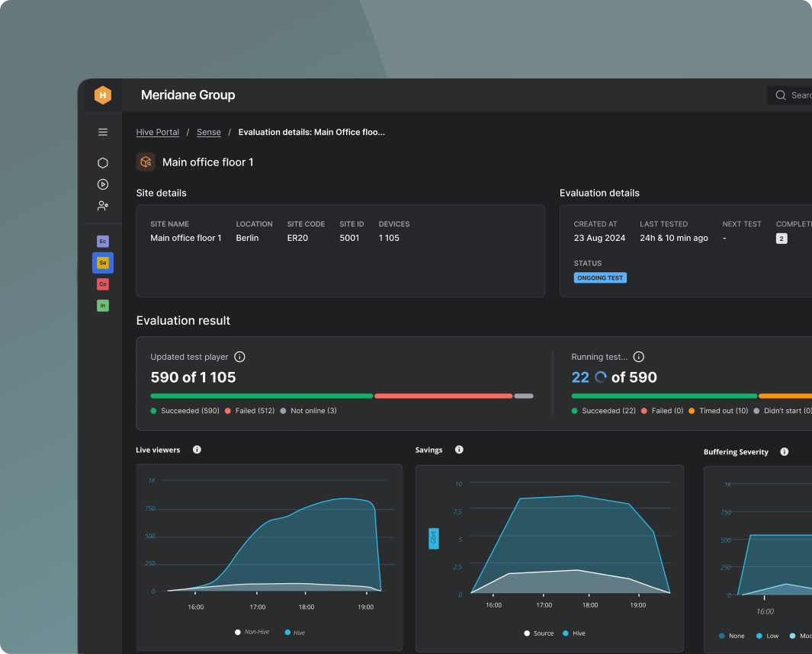Select the purple Ec app tile

102,242
